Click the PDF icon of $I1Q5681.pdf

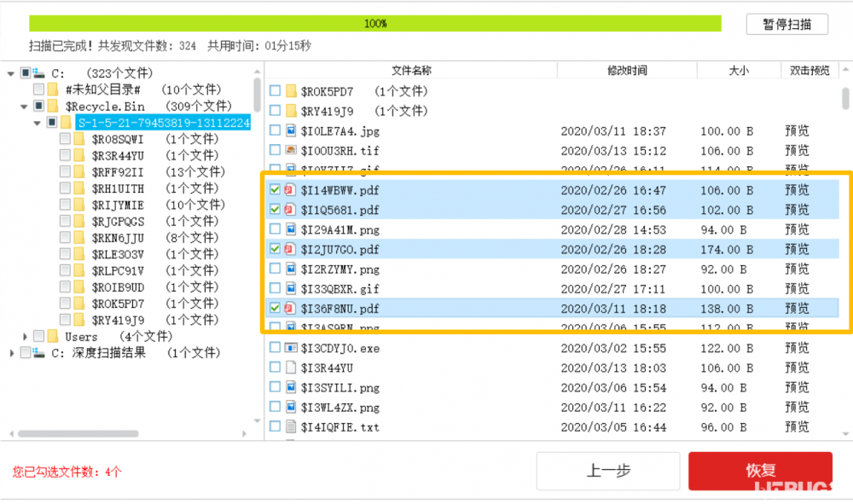click(291, 209)
